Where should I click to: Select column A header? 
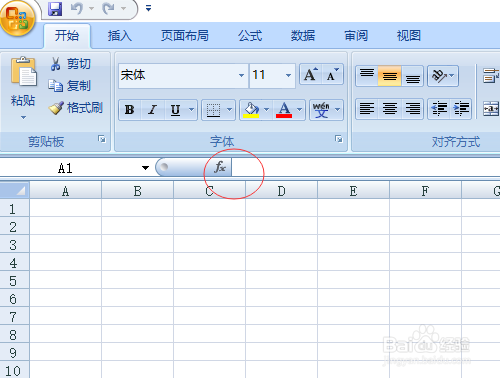pyautogui.click(x=66, y=190)
